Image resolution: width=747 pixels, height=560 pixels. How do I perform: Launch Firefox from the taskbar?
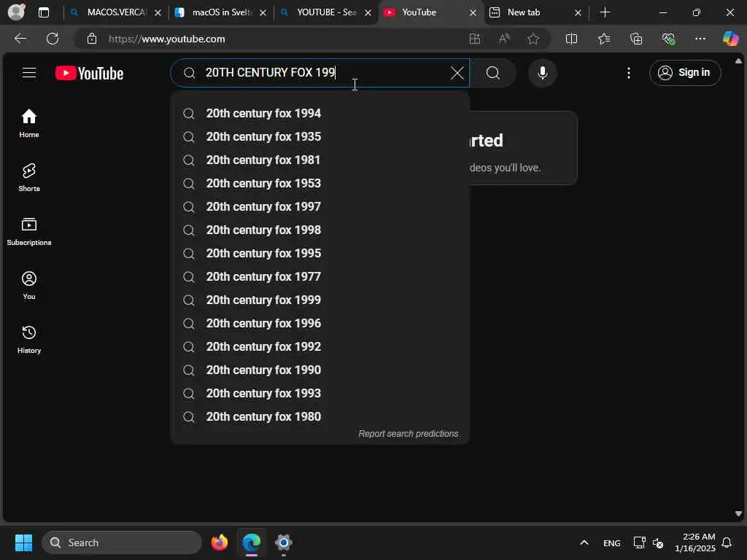pyautogui.click(x=219, y=542)
